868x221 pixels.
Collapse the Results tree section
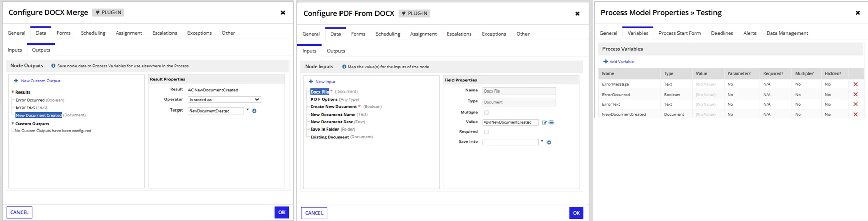point(13,93)
